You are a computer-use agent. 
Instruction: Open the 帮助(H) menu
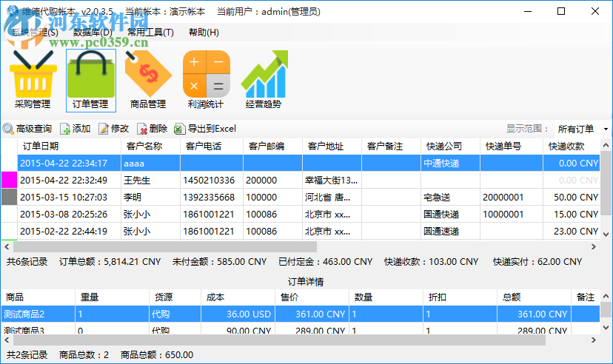[x=204, y=33]
